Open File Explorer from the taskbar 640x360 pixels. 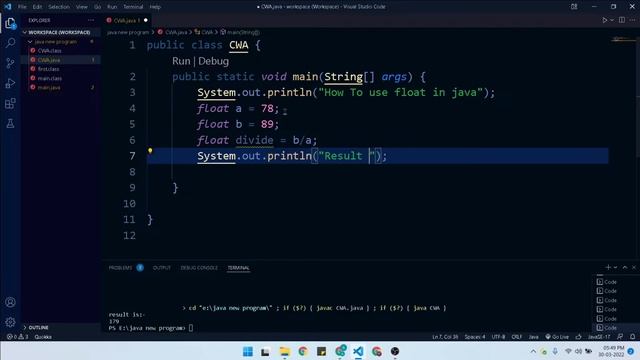284,351
